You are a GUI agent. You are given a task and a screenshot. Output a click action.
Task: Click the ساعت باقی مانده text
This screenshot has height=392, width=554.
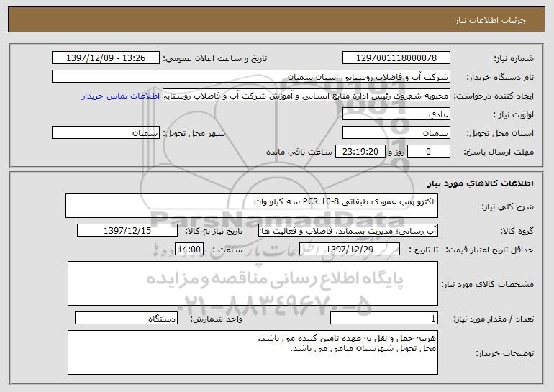coord(299,152)
